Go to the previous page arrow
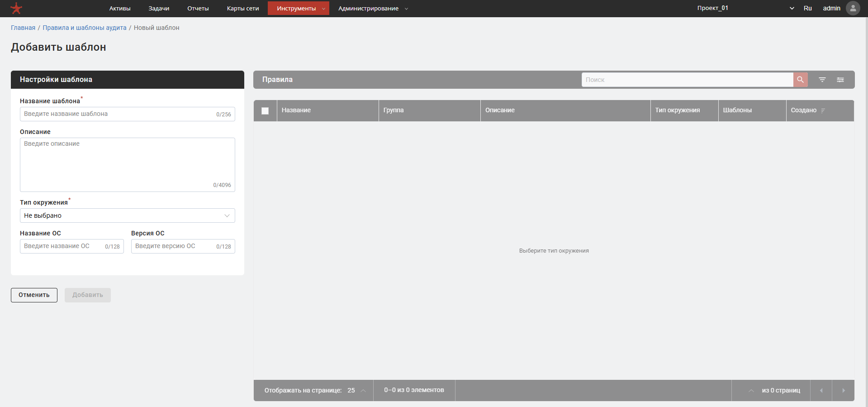Image resolution: width=868 pixels, height=407 pixels. coord(821,390)
